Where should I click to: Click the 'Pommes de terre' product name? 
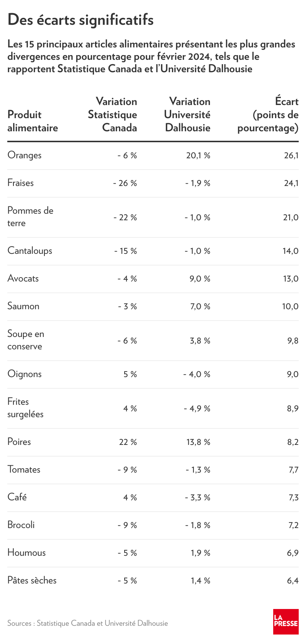[x=30, y=217]
